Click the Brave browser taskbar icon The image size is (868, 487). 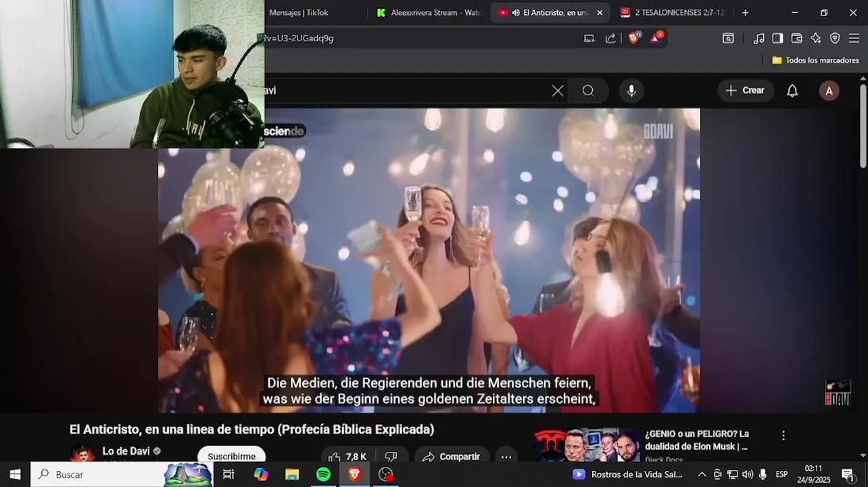354,474
